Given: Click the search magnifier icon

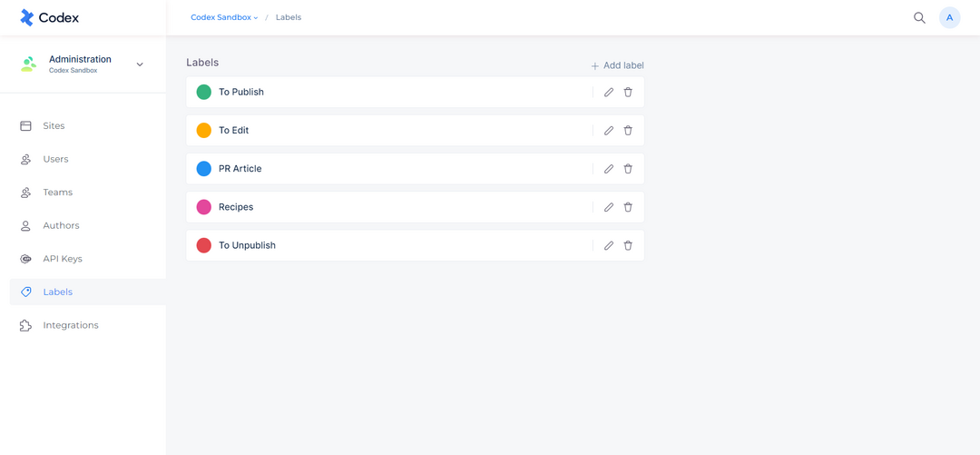Looking at the screenshot, I should (x=919, y=17).
